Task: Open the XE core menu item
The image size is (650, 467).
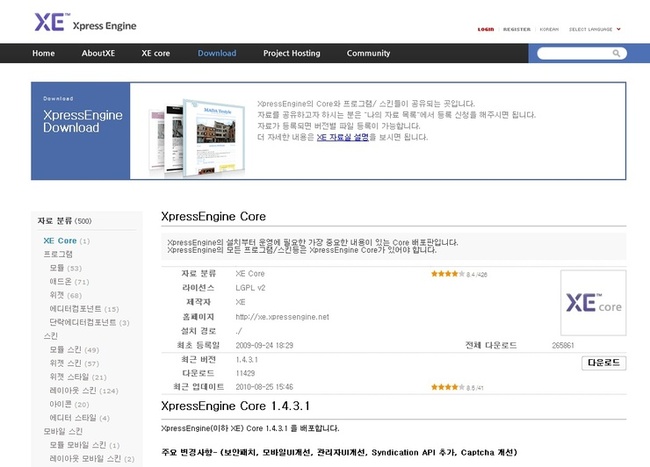Action: (155, 53)
